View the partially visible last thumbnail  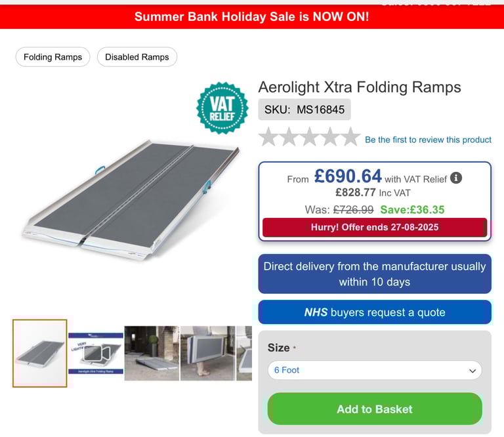coord(244,353)
